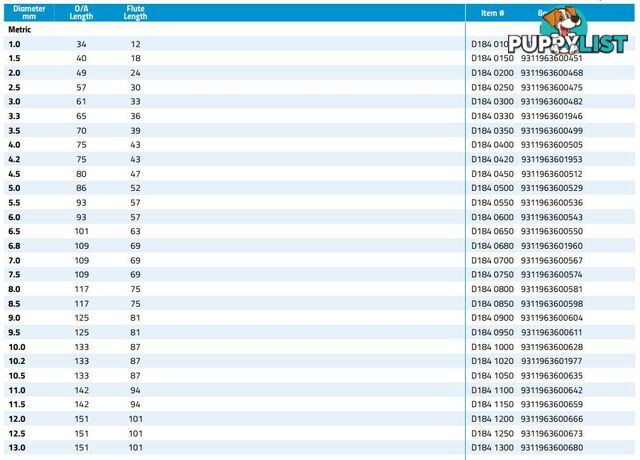Select diameter value 3.3
Screen dimensions: 640x460
(x=14, y=116)
